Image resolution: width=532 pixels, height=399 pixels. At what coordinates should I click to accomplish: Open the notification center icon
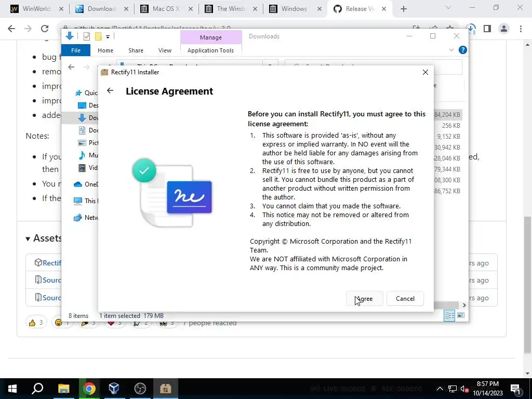[x=515, y=389]
